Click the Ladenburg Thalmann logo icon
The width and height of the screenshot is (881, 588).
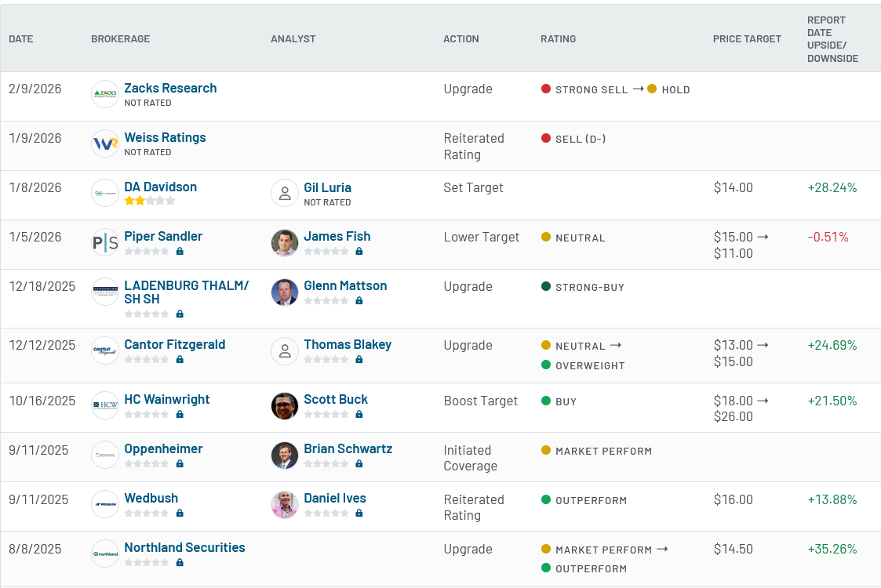[105, 292]
